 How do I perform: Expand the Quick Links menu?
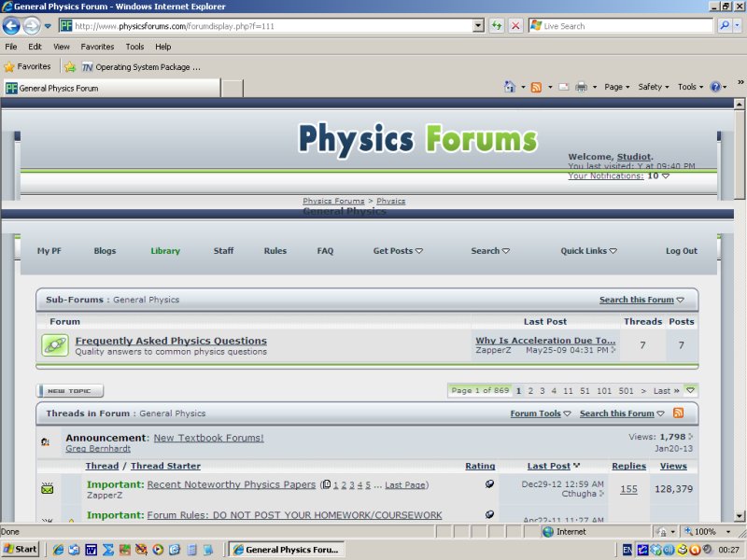coord(588,251)
